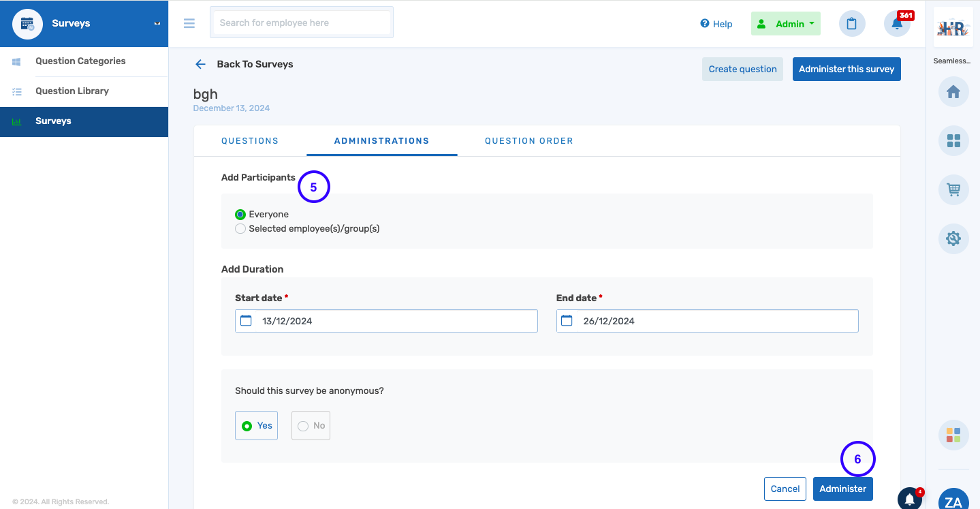Open notifications bell with 361 badge
This screenshot has width=980, height=509.
tap(897, 24)
